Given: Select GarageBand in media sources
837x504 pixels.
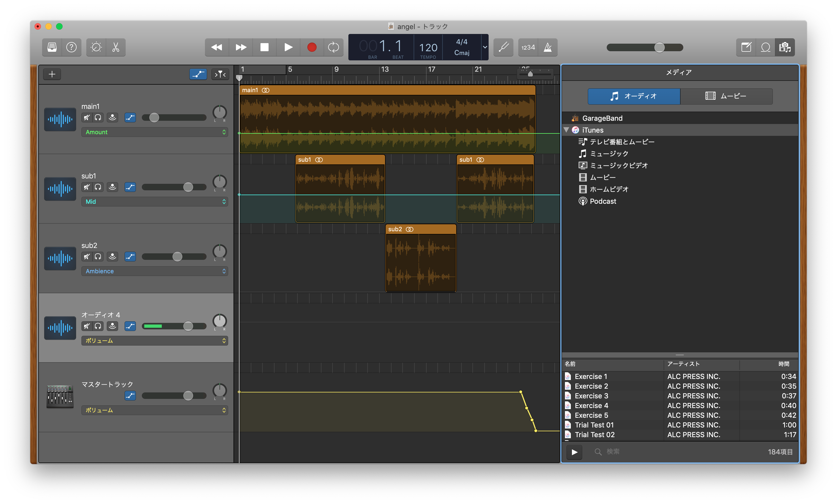Looking at the screenshot, I should click(680, 118).
